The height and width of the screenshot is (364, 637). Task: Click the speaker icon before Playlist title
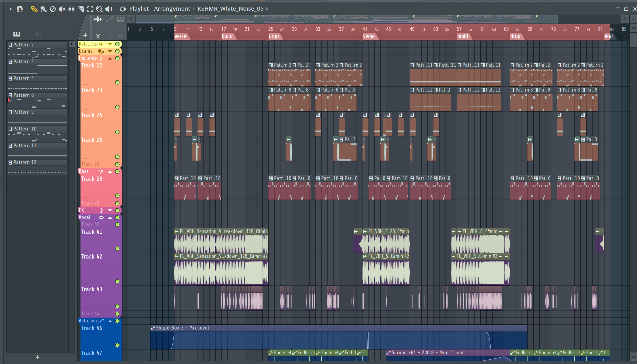pyautogui.click(x=123, y=9)
